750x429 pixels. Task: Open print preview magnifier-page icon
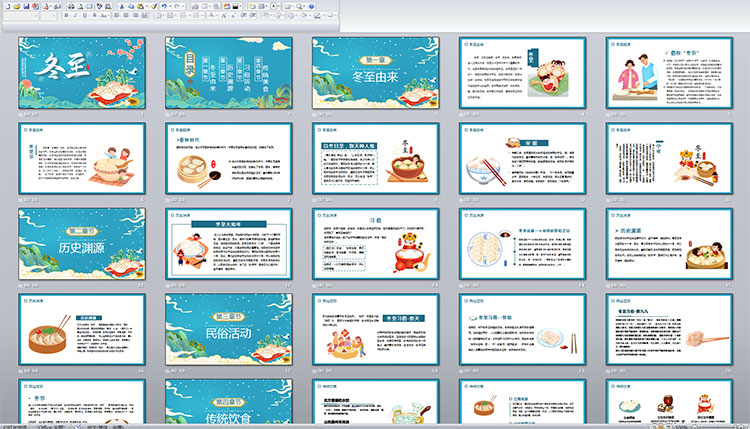80,6
